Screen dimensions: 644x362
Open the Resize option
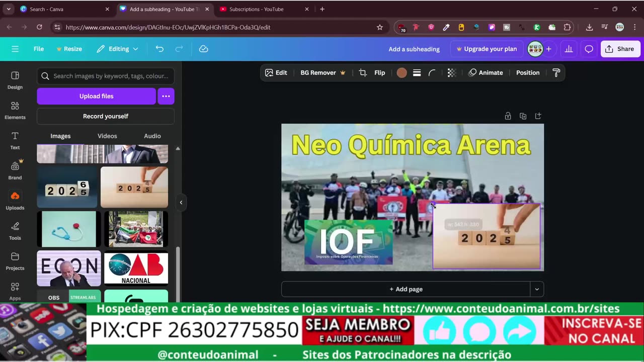click(x=69, y=49)
